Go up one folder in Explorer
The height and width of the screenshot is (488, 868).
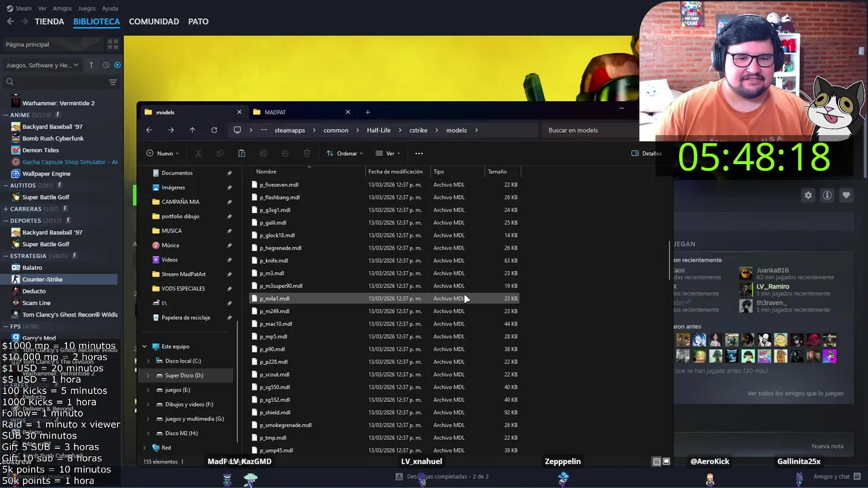coord(193,130)
